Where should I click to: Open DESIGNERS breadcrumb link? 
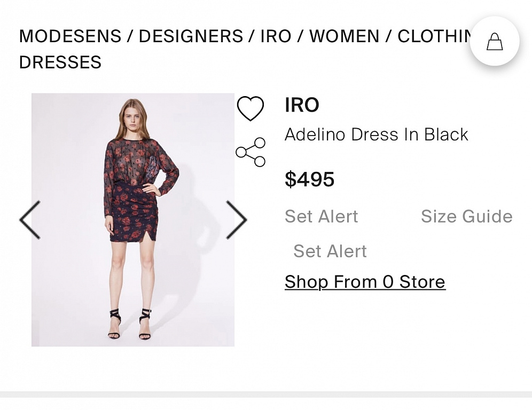(191, 36)
